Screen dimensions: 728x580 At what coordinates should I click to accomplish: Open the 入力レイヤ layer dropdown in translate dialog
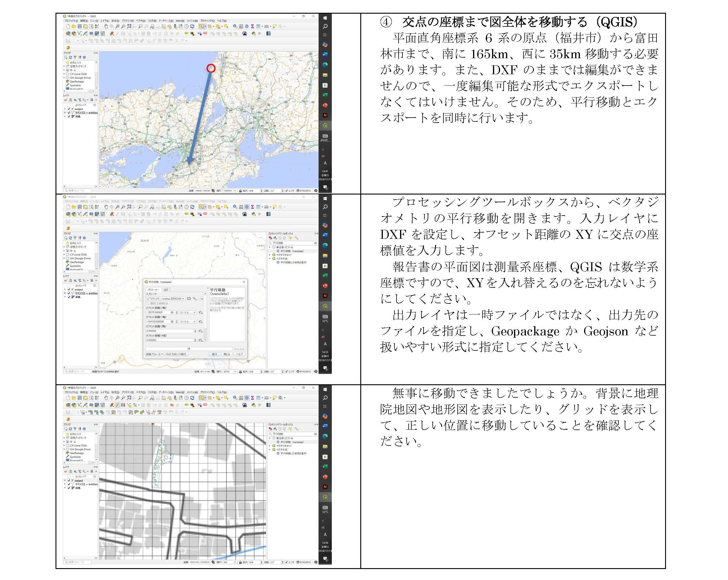166,299
